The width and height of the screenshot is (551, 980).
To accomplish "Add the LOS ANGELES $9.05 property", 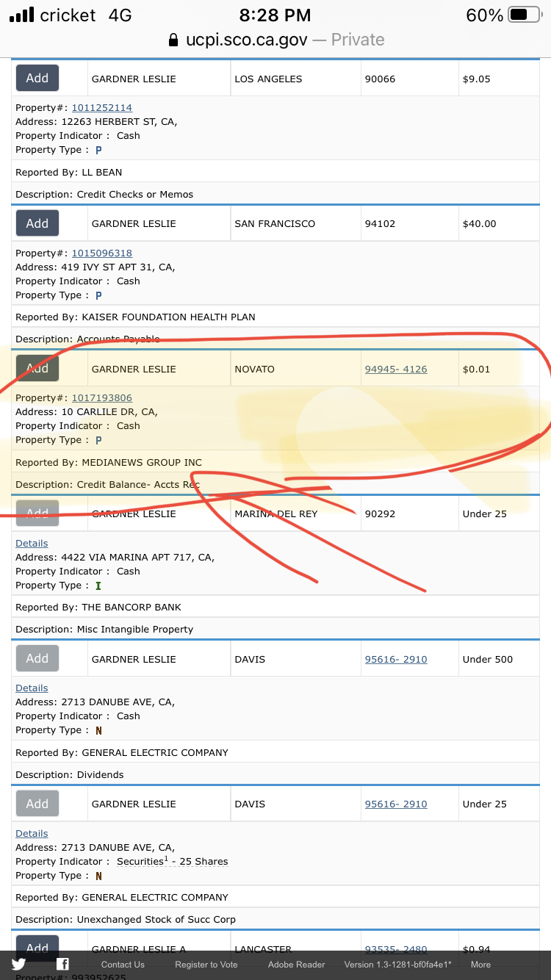I will (x=37, y=78).
